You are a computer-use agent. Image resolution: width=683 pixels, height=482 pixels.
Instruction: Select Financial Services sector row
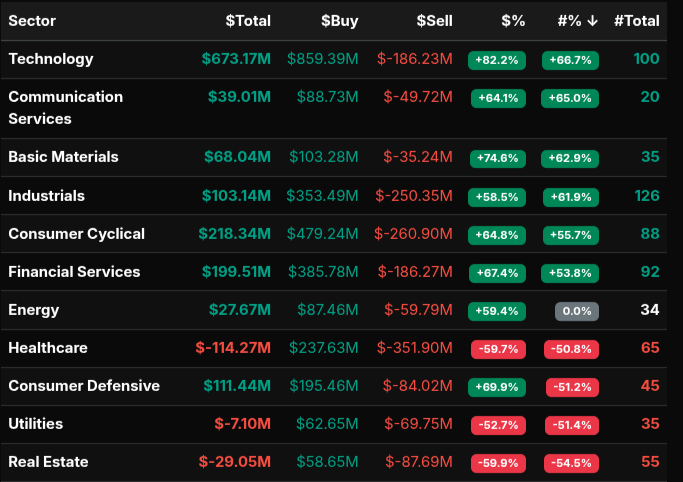tap(74, 272)
